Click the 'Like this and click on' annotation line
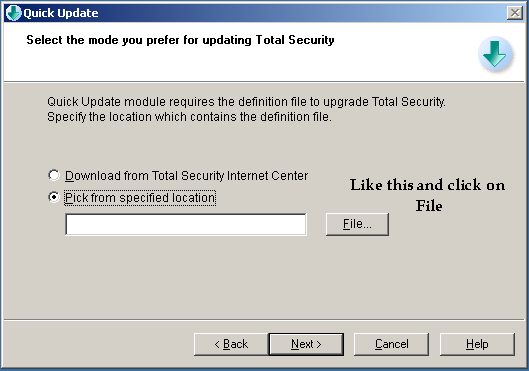The image size is (529, 371). (427, 185)
